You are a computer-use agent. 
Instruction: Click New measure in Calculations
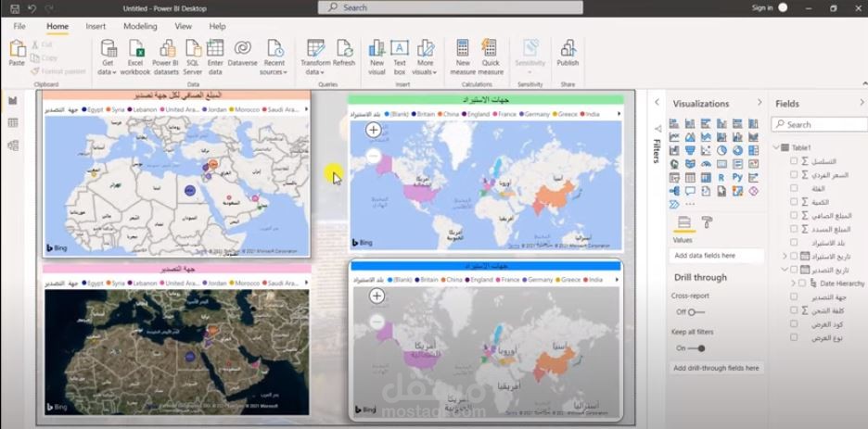click(x=463, y=57)
